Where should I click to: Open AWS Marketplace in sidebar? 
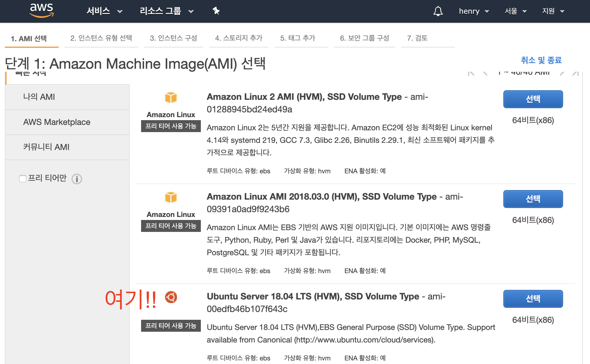[57, 122]
